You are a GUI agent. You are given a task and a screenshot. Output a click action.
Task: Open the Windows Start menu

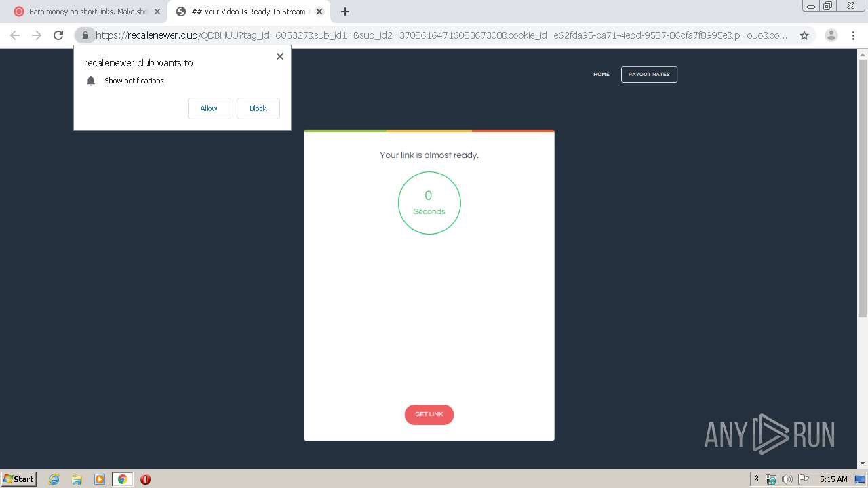(19, 479)
